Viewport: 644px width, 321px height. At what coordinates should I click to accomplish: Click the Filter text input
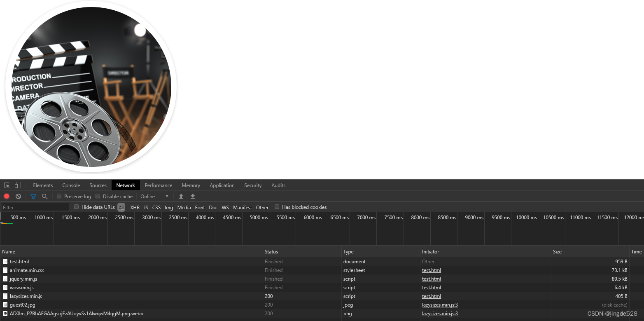[35, 207]
